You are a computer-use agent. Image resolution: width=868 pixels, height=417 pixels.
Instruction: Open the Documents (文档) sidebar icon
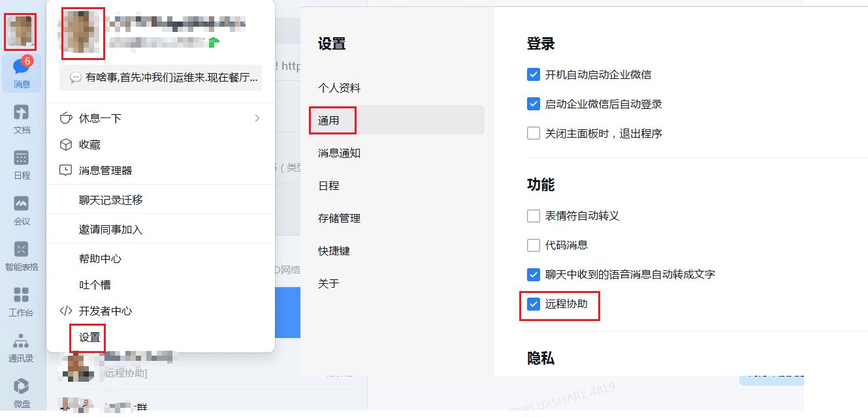pos(22,118)
